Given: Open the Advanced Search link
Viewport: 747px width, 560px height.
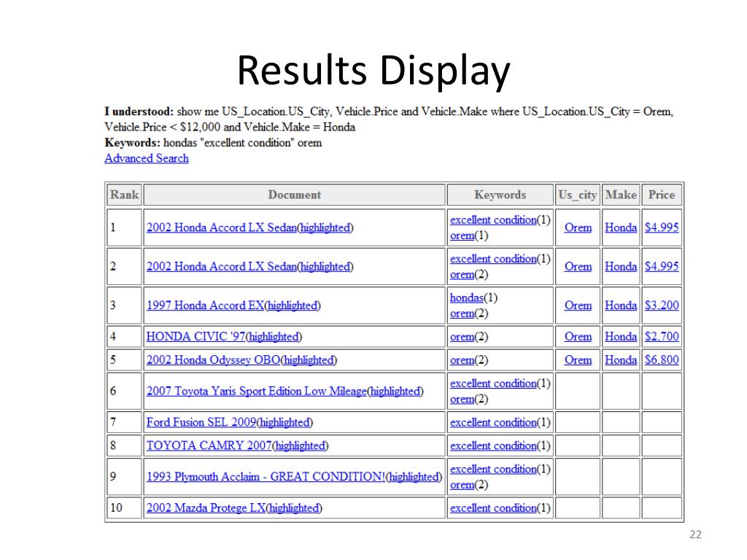Looking at the screenshot, I should (x=146, y=158).
